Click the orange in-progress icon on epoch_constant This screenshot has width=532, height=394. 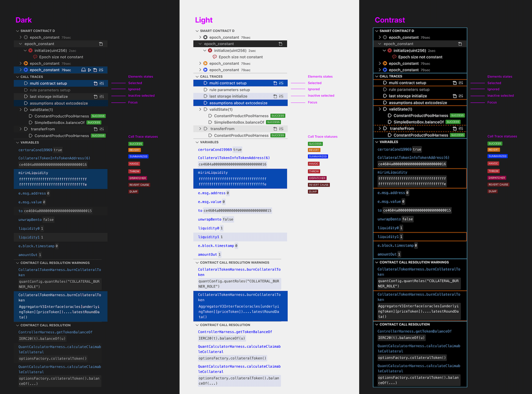pos(26,63)
